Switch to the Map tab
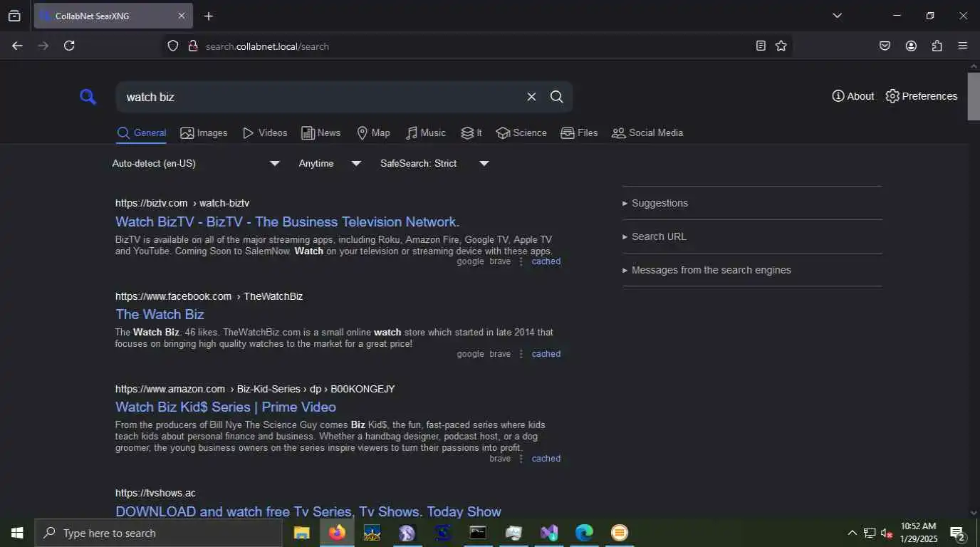980x547 pixels. pyautogui.click(x=373, y=133)
